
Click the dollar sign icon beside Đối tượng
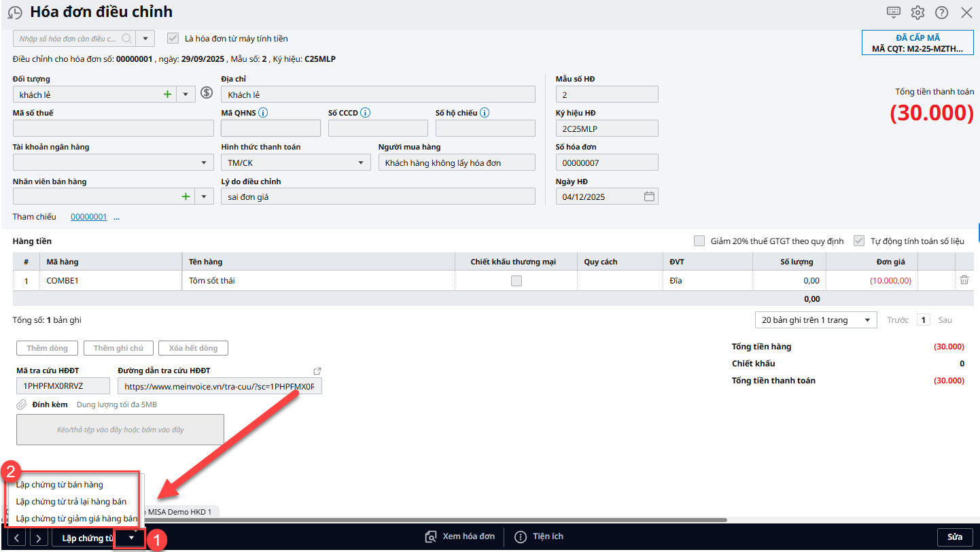point(207,94)
